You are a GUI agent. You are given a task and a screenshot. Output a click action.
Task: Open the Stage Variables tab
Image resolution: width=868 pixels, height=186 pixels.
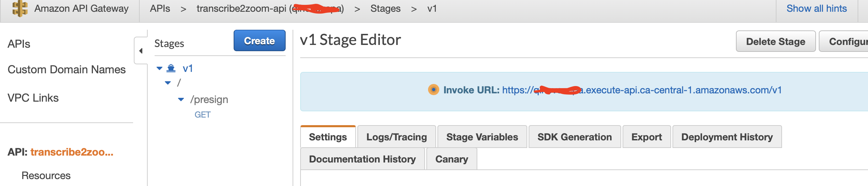click(482, 137)
